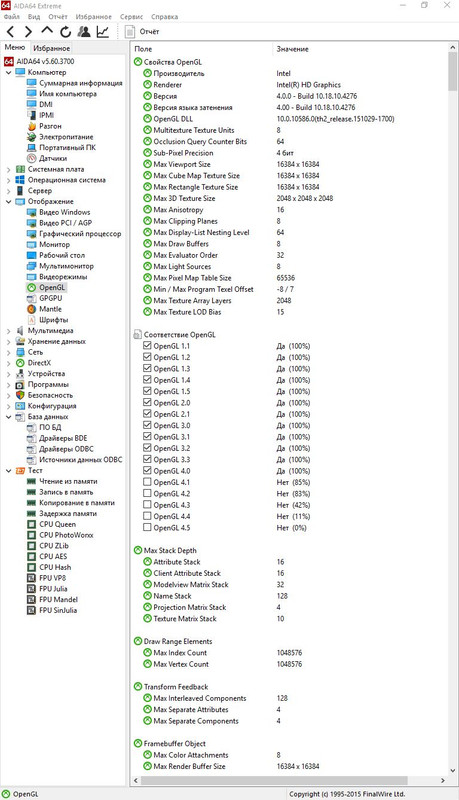Expand the Операционная система node
This screenshot has width=459, height=800.
9,180
